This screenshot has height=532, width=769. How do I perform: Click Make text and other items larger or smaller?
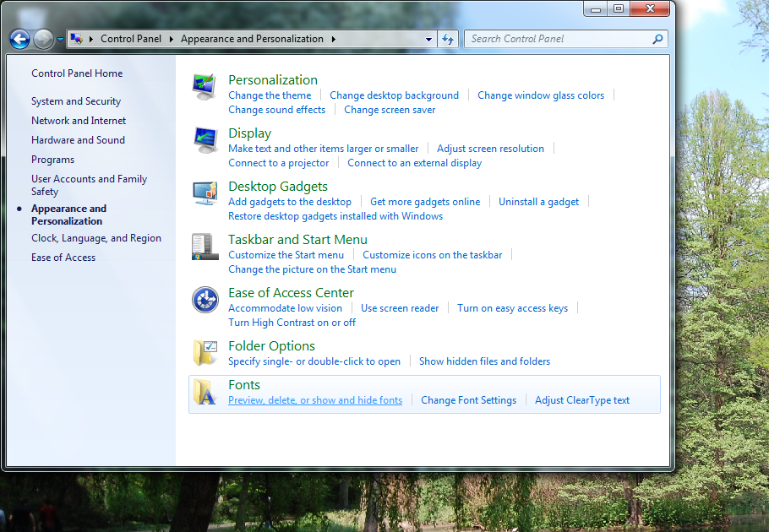pos(323,149)
